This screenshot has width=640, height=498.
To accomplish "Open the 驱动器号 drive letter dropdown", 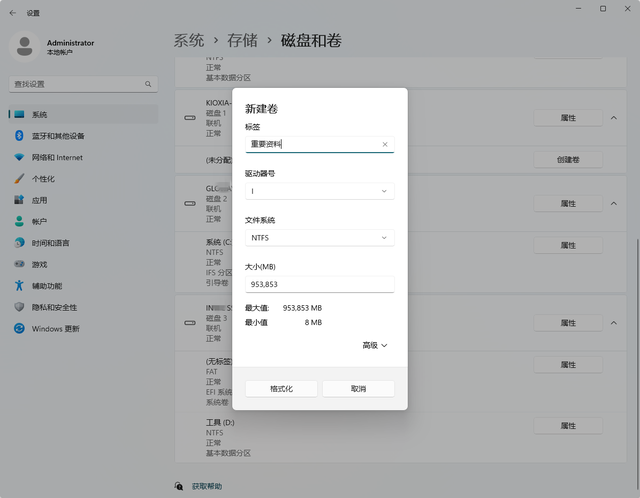I will pyautogui.click(x=320, y=191).
